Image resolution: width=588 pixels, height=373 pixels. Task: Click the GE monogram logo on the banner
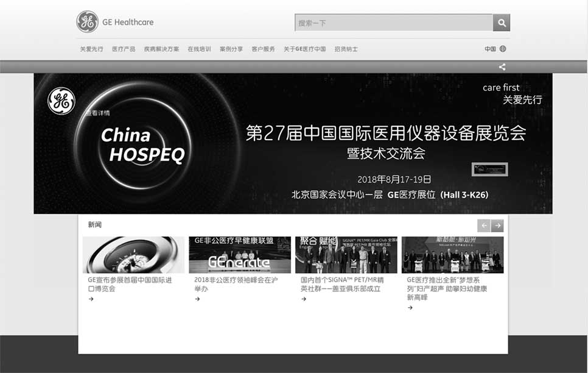pos(61,101)
